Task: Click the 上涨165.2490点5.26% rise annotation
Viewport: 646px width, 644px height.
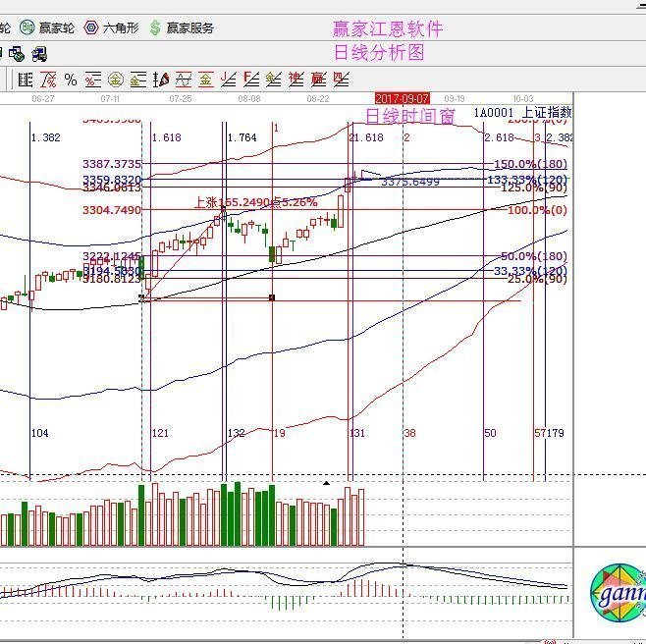Action: pyautogui.click(x=256, y=202)
